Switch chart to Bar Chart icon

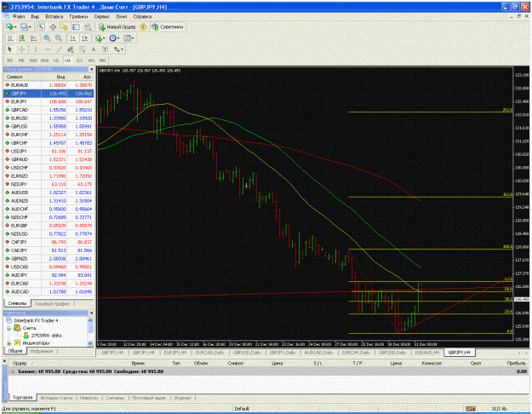[10, 38]
